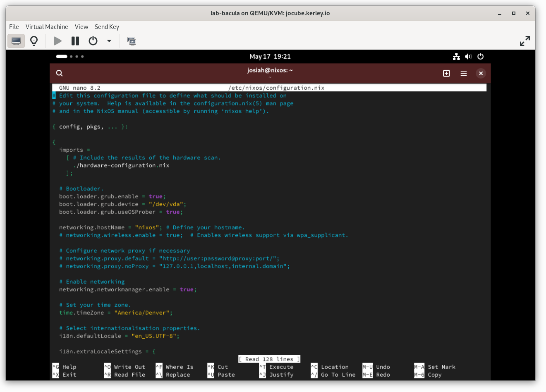Click the ^J Justify shortcut
Image resolution: width=546 pixels, height=392 pixels.
click(276, 375)
